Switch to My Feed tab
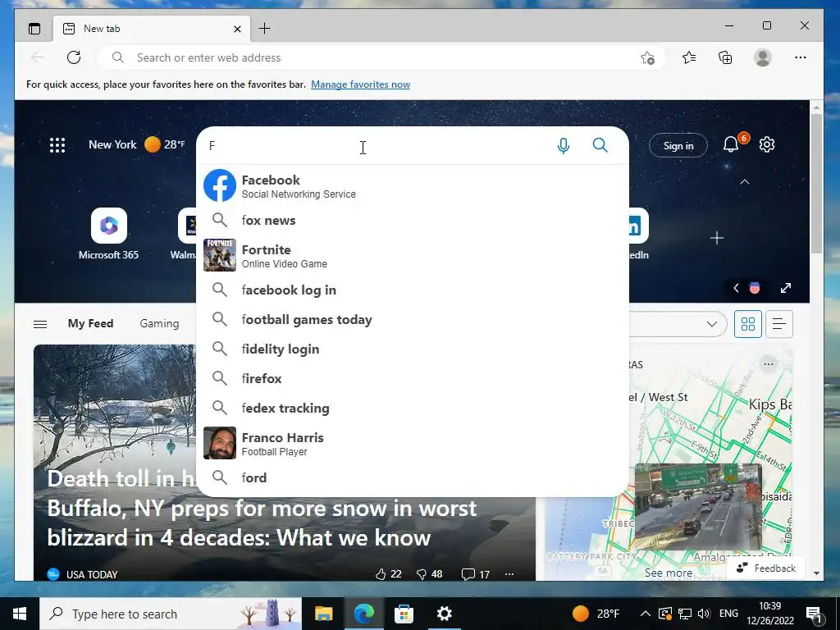840x630 pixels. point(90,323)
